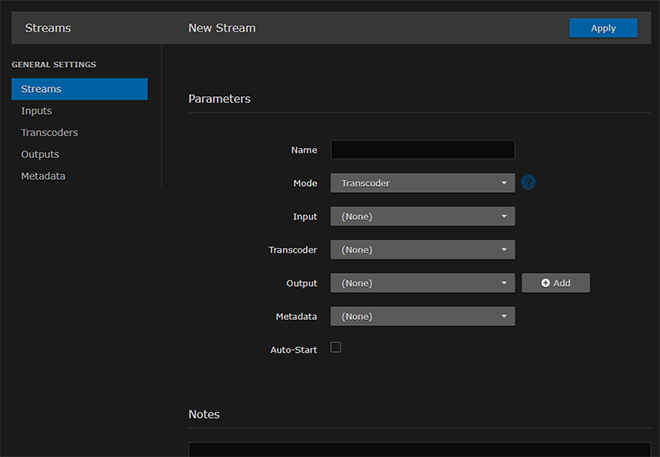Viewport: 660px width, 457px height.
Task: Click the Parameters section heading
Action: 219,99
